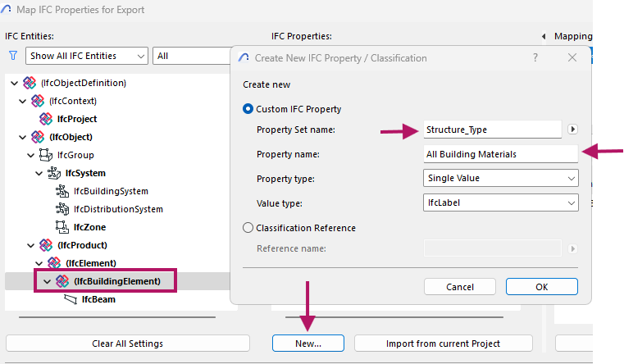
Task: Click the IfcDistributionSystem icon
Action: [61, 209]
